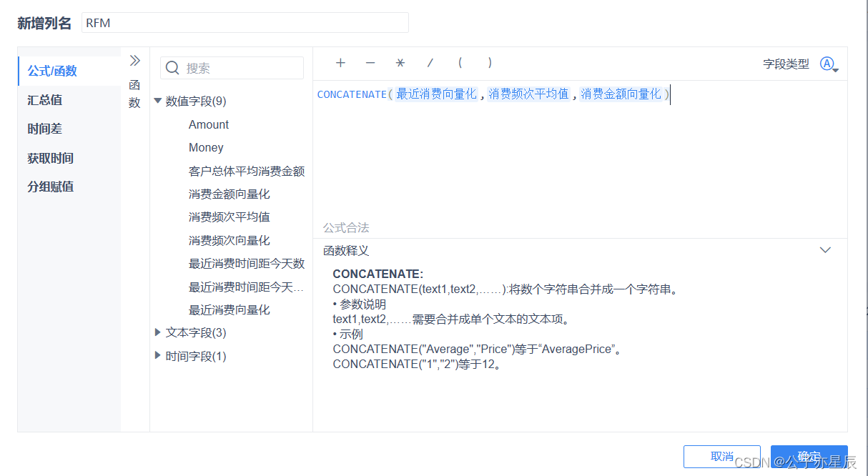Image resolution: width=868 pixels, height=476 pixels.
Task: Click the CONCATENATE("1","2")等于12 line
Action: (x=417, y=365)
